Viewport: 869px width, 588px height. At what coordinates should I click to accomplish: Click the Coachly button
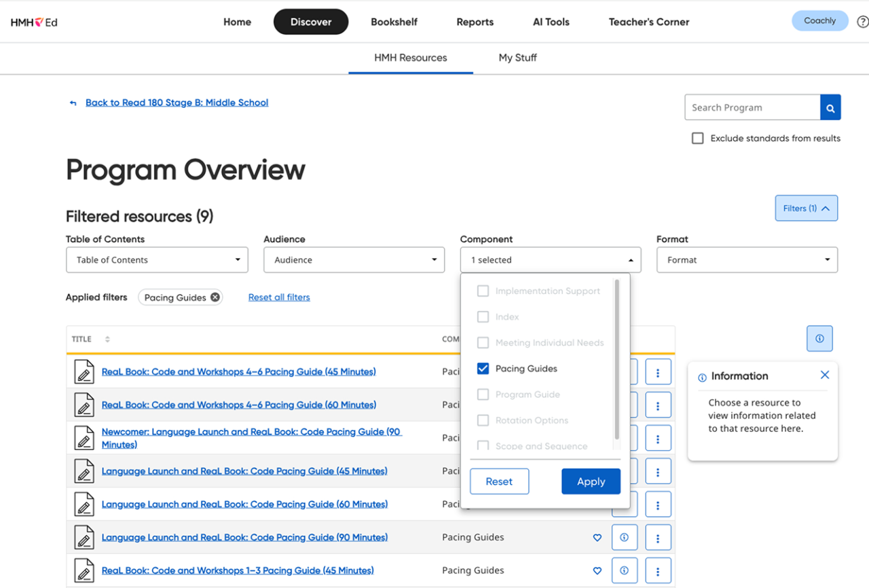pyautogui.click(x=820, y=21)
